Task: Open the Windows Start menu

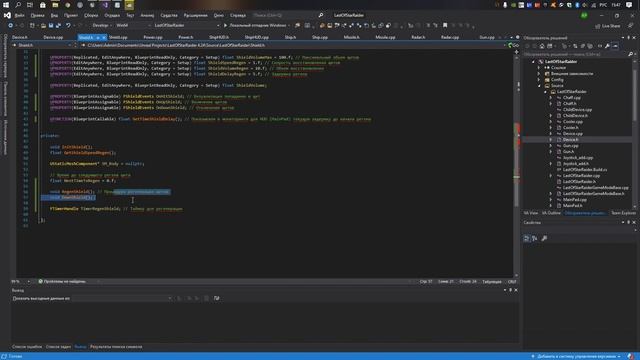Action: click(6, 5)
